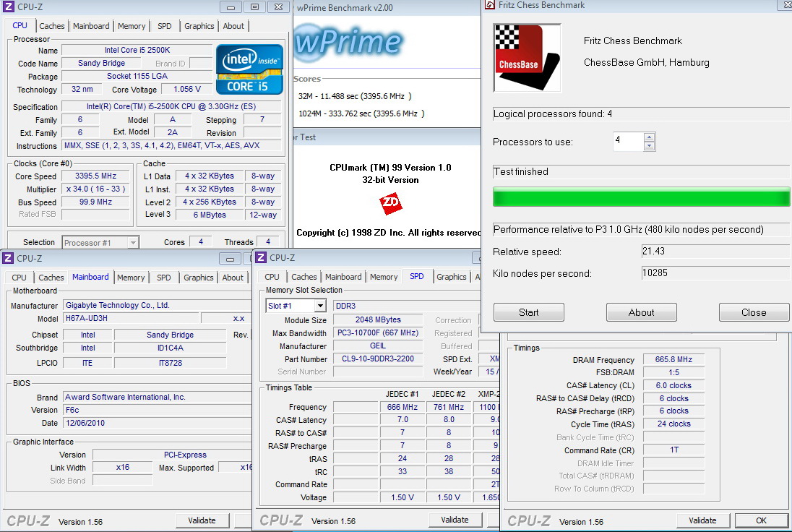Click the manufacturer Gigabyte Technology Co., Ltd.

coord(157,305)
